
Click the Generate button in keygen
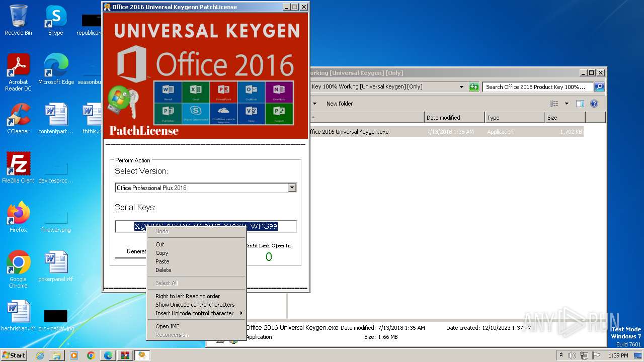click(x=131, y=251)
